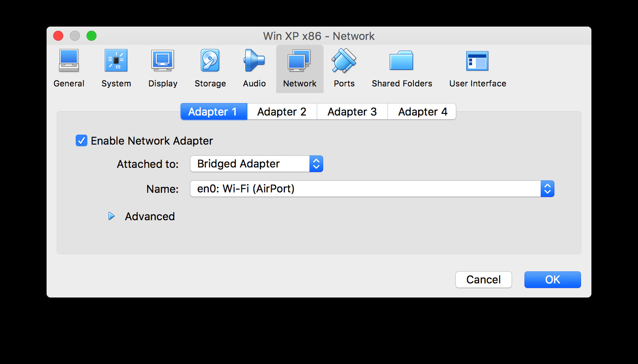Viewport: 638px width, 364px height.
Task: Confirm settings with the OK button
Action: click(x=552, y=280)
